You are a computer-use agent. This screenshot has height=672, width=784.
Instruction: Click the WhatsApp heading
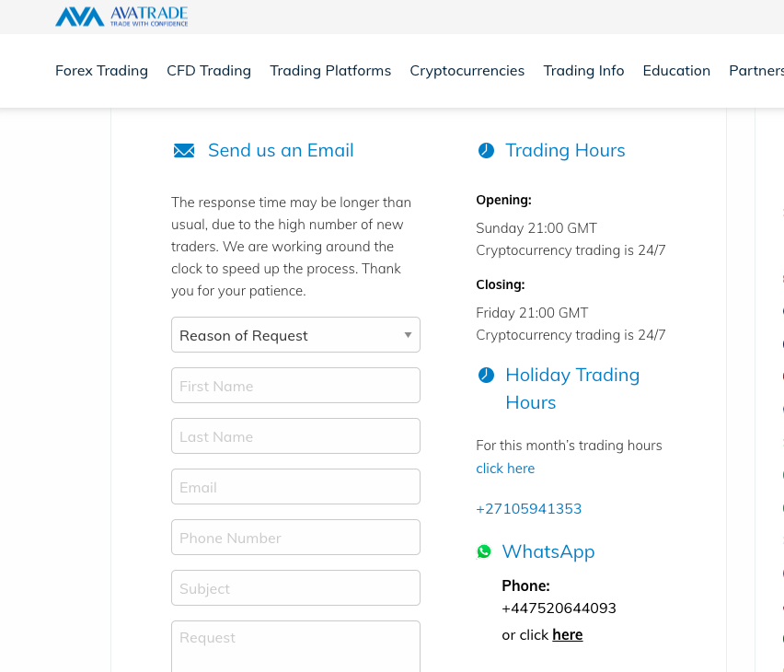548,551
